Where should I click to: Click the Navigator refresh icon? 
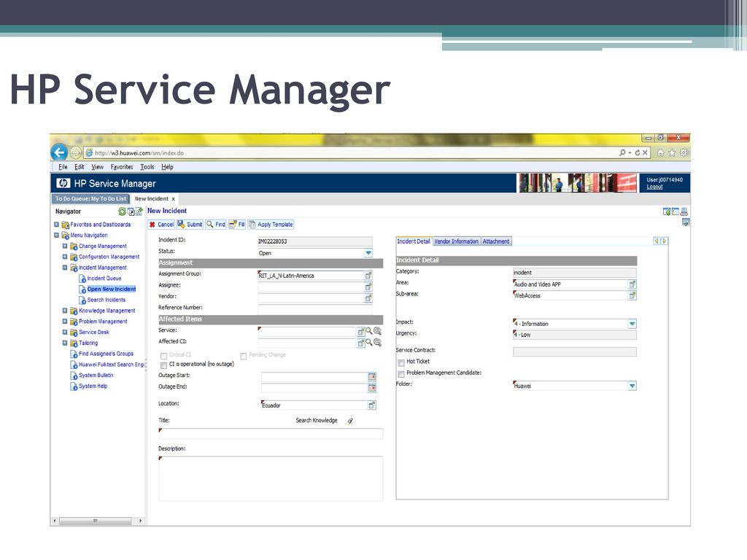point(122,211)
